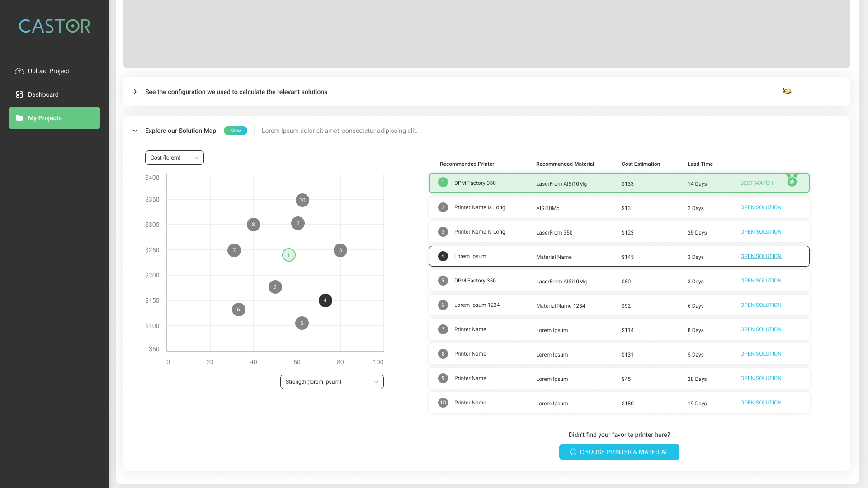Click the Cost Estimation column header
868x488 pixels.
[641, 164]
